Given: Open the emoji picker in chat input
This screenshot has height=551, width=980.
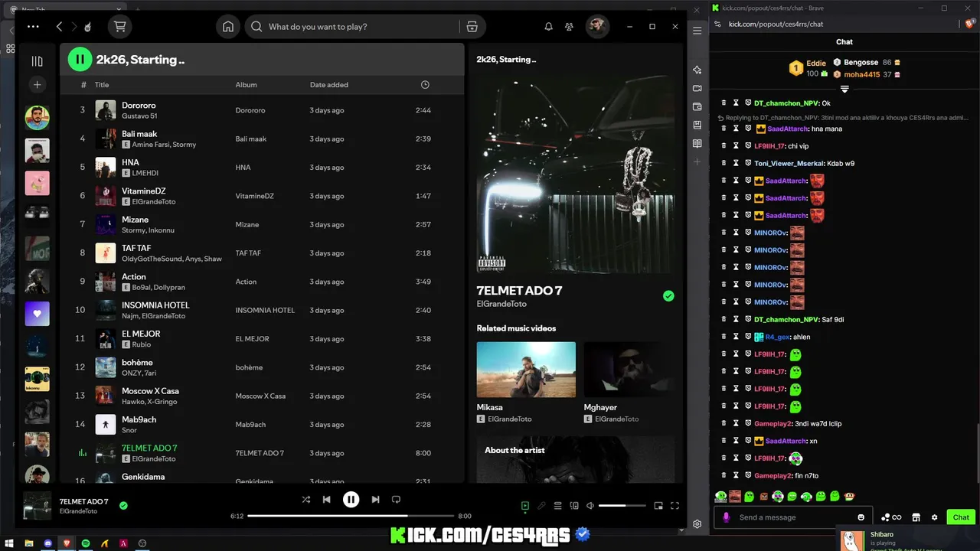Looking at the screenshot, I should [x=861, y=517].
